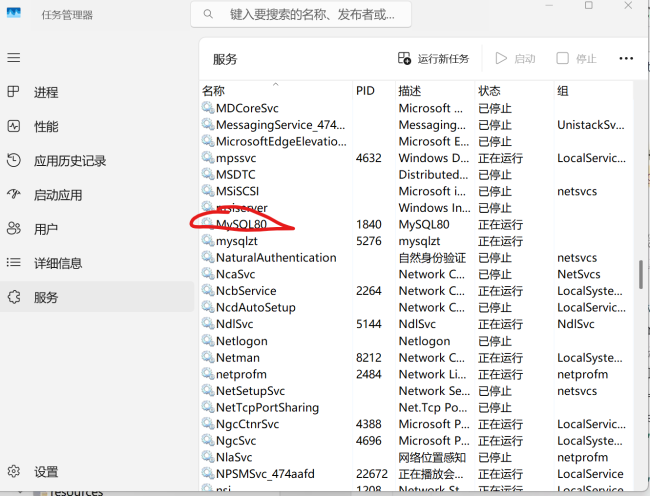Click the gear icon beside NlaSvc

(208, 456)
